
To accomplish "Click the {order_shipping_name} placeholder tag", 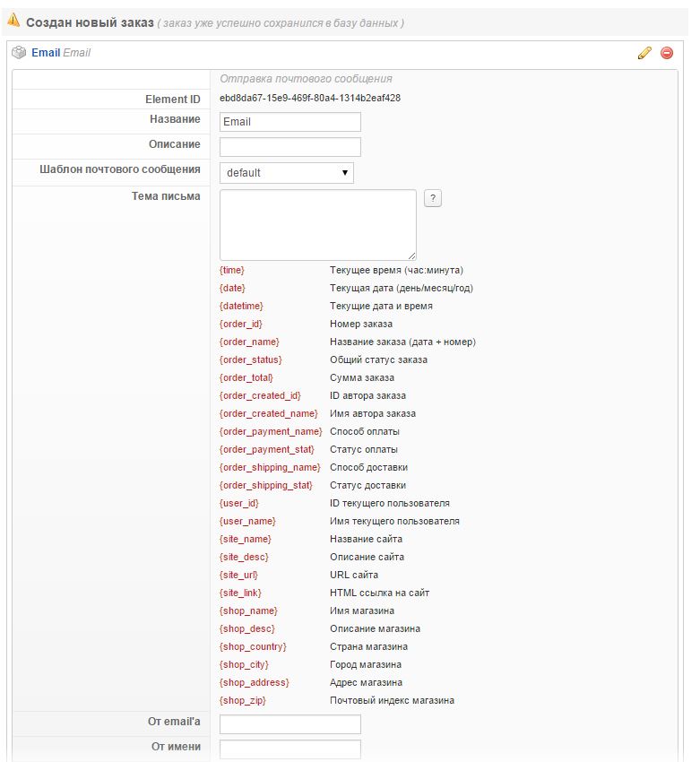I will tap(270, 468).
